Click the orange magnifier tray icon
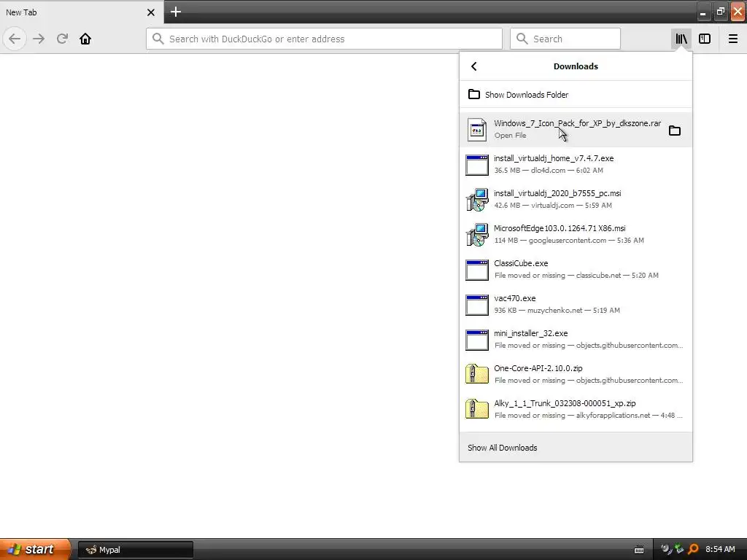The image size is (747, 560). point(693,549)
